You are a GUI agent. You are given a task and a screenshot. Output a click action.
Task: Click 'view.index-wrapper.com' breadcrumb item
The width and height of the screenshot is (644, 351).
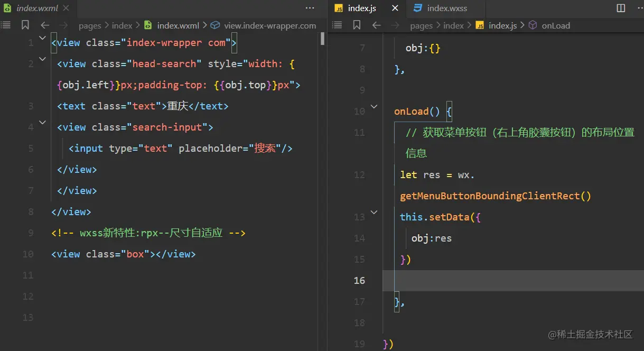tap(270, 25)
